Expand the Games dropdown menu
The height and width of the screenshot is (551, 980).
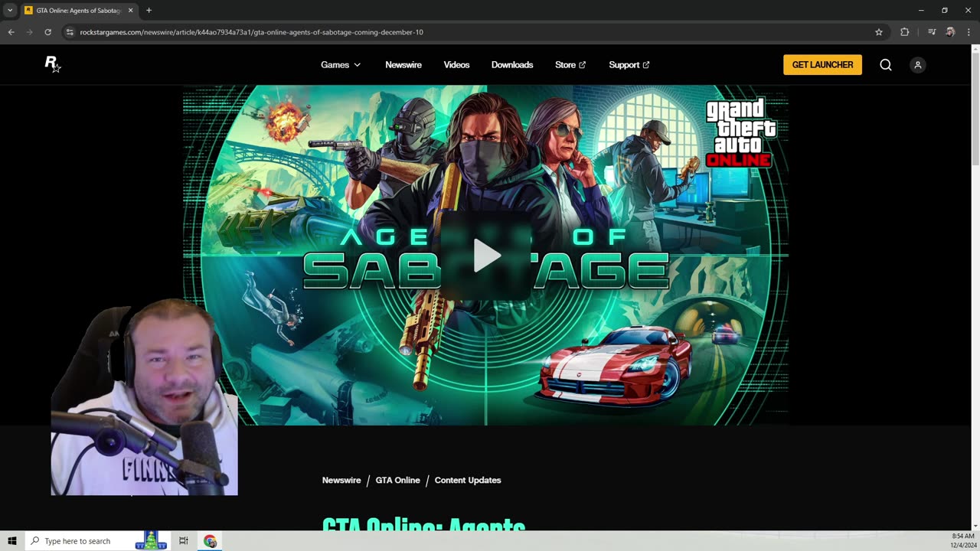341,65
